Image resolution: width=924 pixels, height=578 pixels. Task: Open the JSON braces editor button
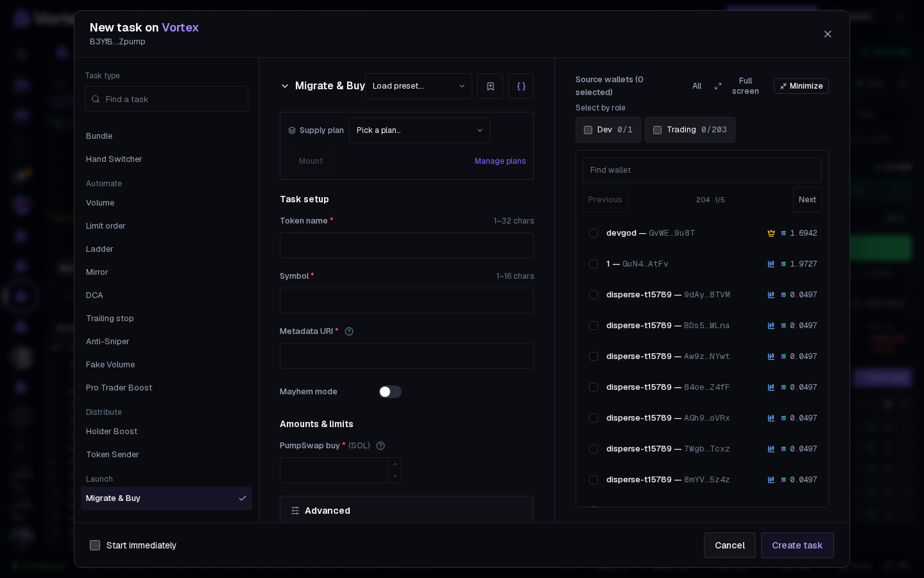click(x=521, y=86)
